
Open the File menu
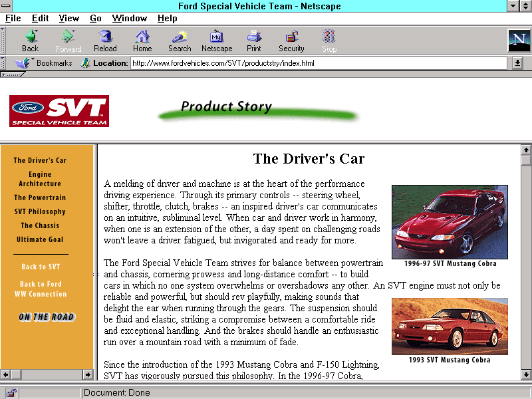tap(13, 19)
